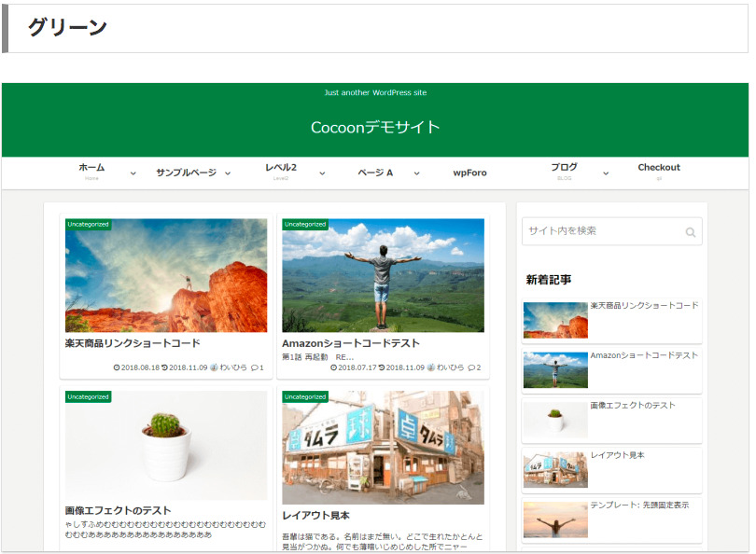Click published clock icon on 楽天商品リンクショートコード card

116,367
